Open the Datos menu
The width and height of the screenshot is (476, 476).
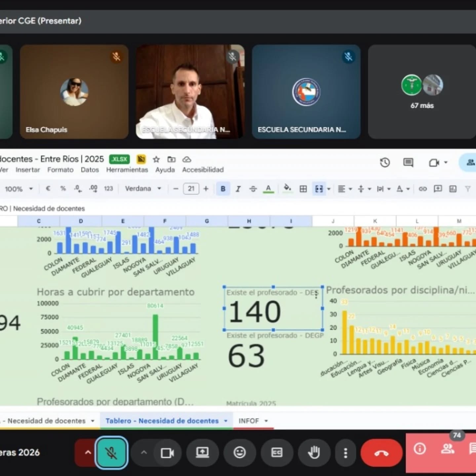[90, 170]
